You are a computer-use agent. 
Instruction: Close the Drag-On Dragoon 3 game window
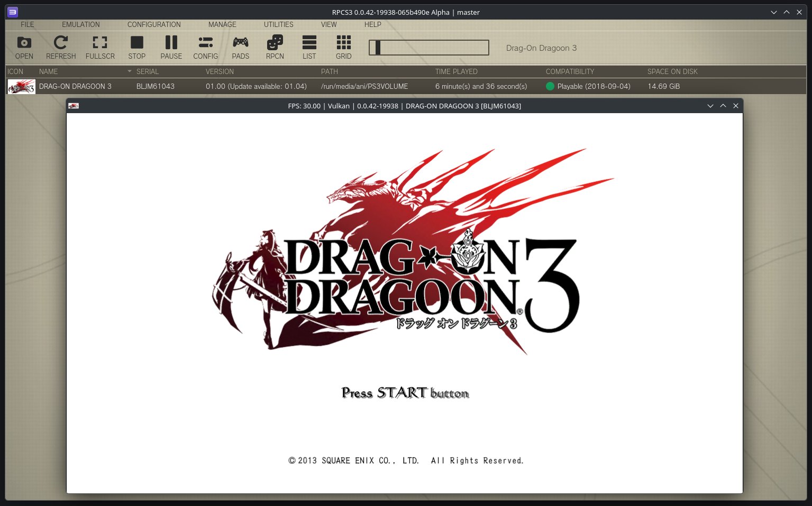coord(736,106)
